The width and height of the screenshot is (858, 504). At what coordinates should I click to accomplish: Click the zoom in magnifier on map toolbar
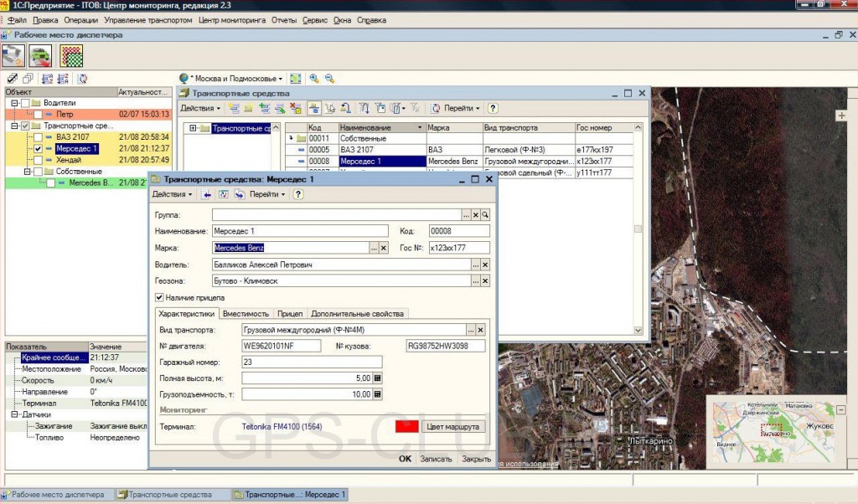tap(314, 79)
